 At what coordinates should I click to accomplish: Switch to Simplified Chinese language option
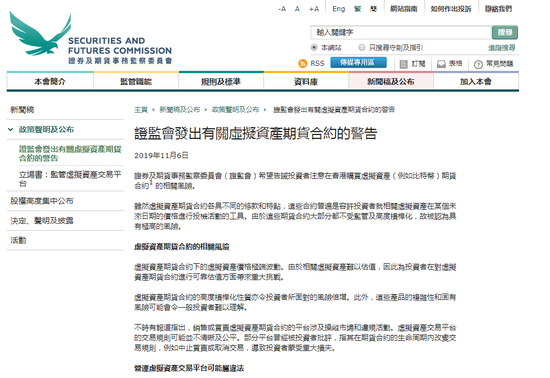(x=374, y=9)
